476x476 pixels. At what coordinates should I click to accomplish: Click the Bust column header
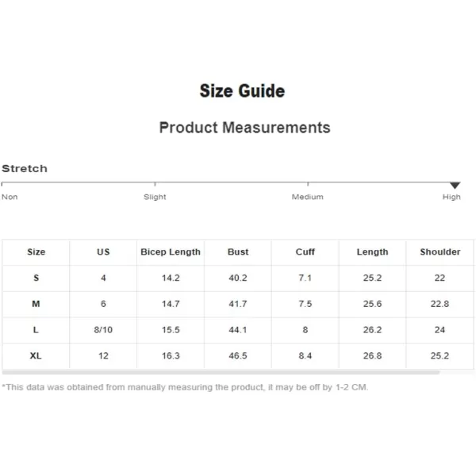tap(238, 252)
